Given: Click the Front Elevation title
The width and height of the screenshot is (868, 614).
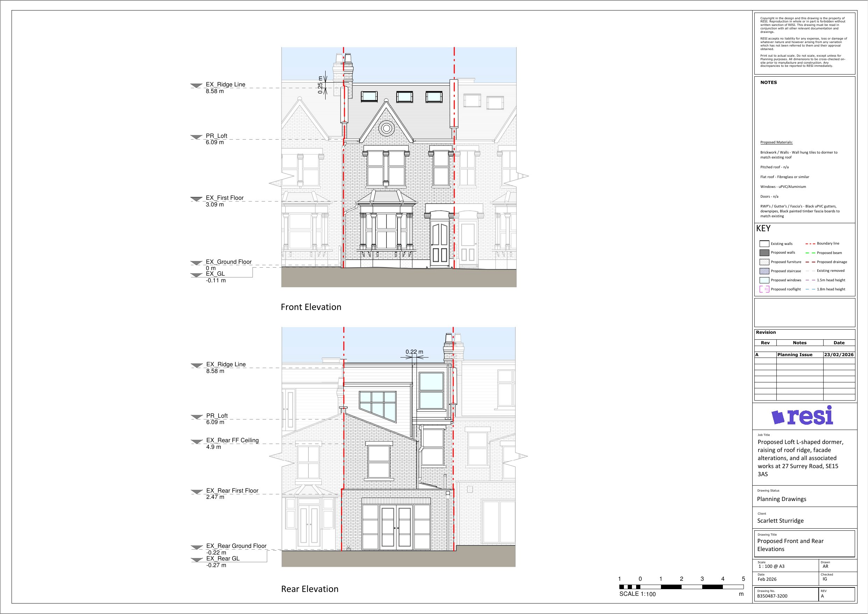Looking at the screenshot, I should click(x=311, y=307).
